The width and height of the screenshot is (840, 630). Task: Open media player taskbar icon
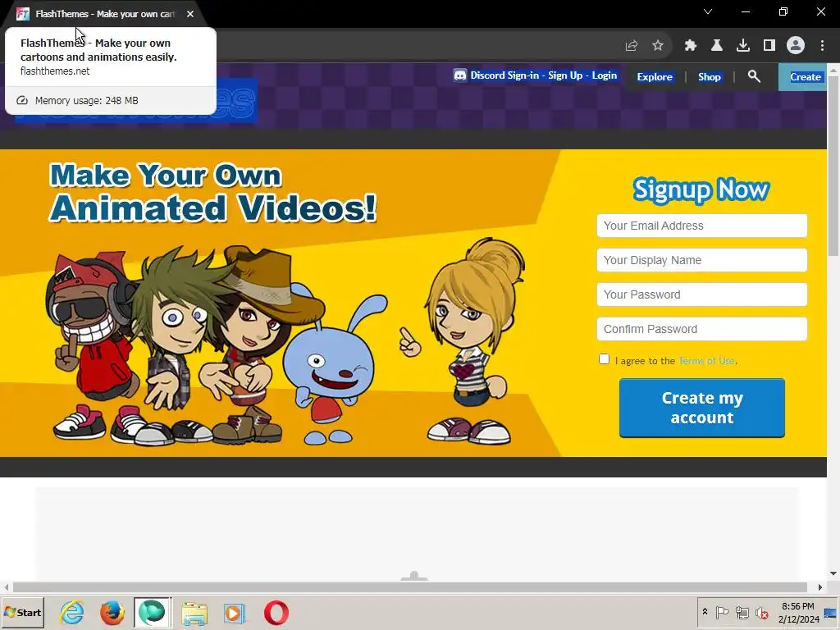coord(235,612)
